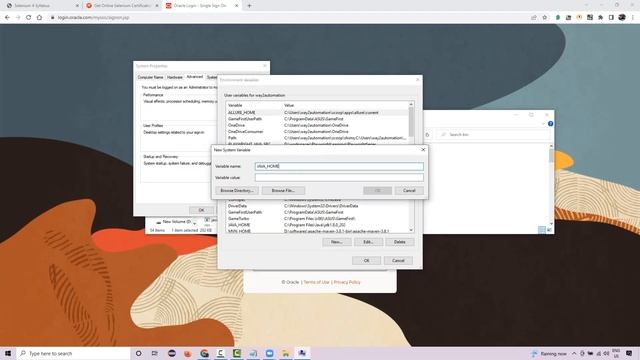Switch to the Get Online Selenium Certification tab

tap(122, 6)
